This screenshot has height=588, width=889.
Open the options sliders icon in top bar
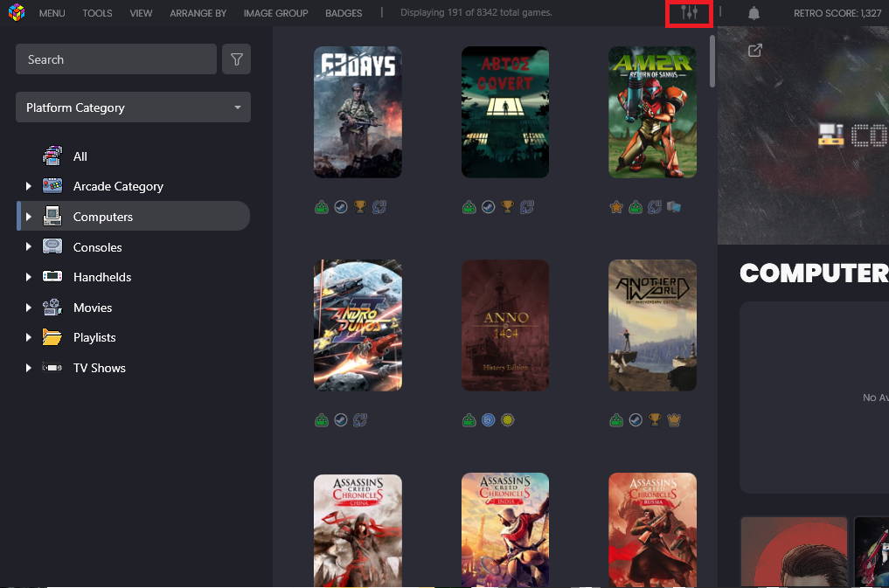click(x=689, y=12)
